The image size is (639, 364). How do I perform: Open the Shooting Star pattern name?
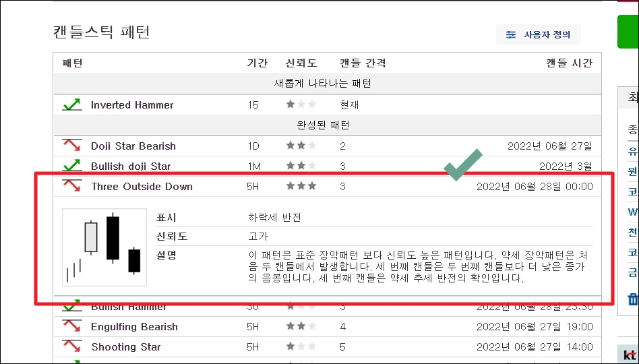[126, 347]
